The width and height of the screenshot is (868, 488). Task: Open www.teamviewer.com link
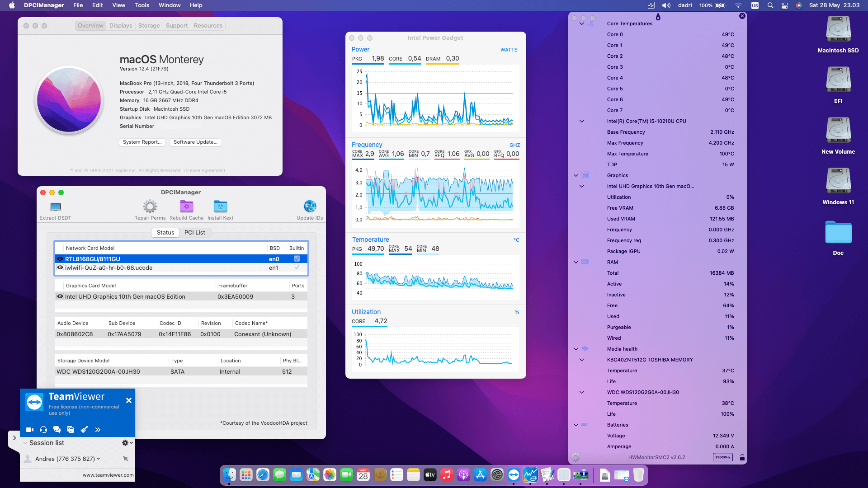point(108,475)
